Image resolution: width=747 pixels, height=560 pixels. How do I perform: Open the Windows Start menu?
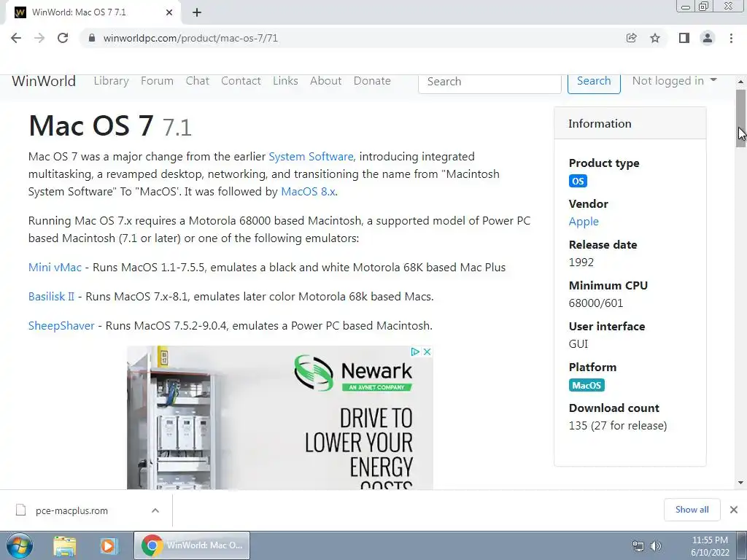20,545
